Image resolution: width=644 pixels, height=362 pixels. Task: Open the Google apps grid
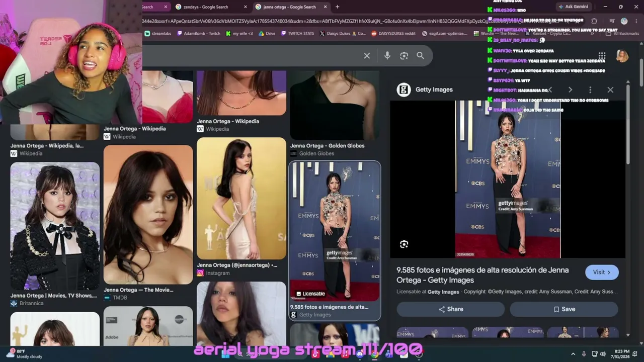[x=602, y=56]
